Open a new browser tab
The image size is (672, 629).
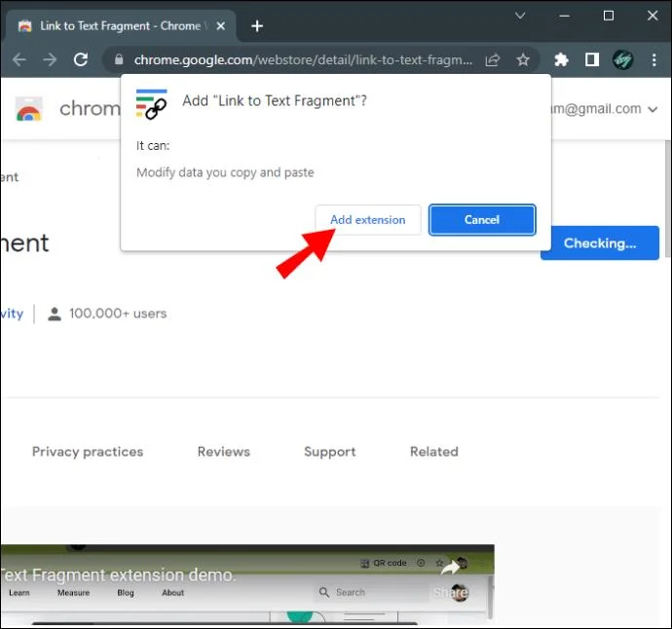[257, 26]
